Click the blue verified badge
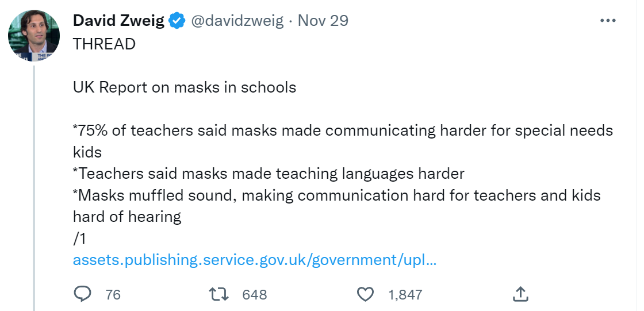The height and width of the screenshot is (311, 644). pyautogui.click(x=177, y=21)
